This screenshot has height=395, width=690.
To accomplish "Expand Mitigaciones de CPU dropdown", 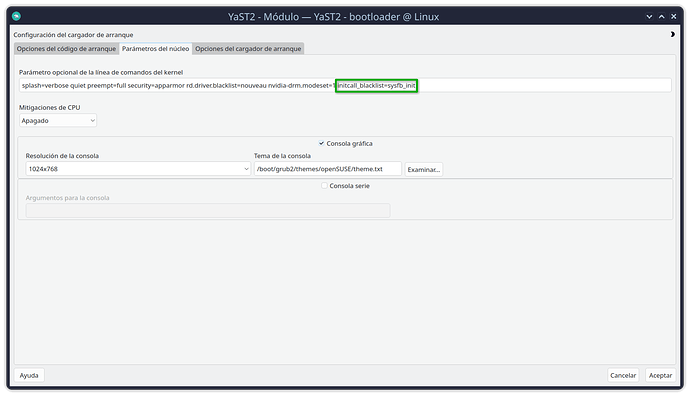I will tap(58, 121).
